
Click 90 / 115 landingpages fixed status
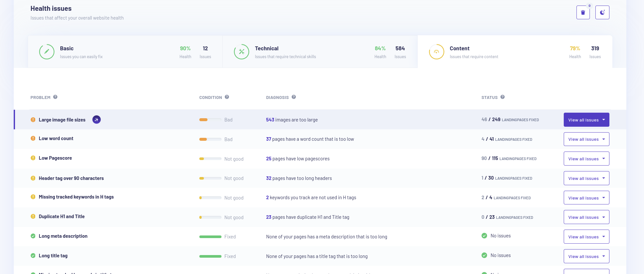click(509, 158)
